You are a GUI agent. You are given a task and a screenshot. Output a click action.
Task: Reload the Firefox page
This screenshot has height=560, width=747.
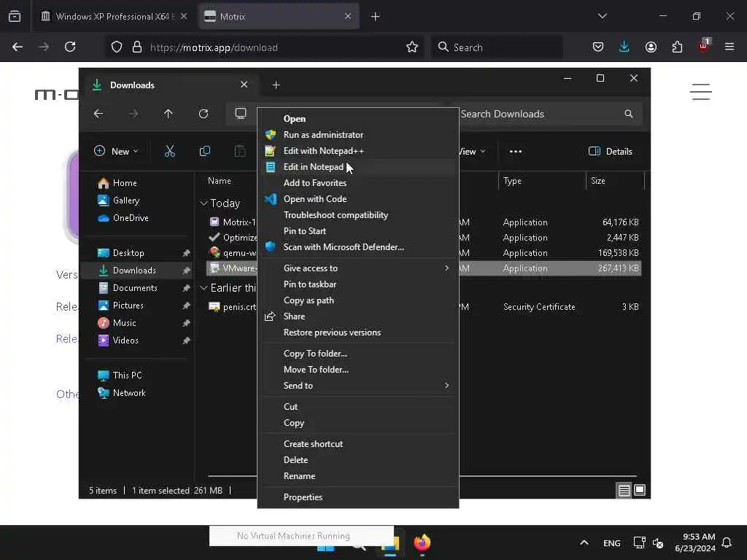[70, 47]
